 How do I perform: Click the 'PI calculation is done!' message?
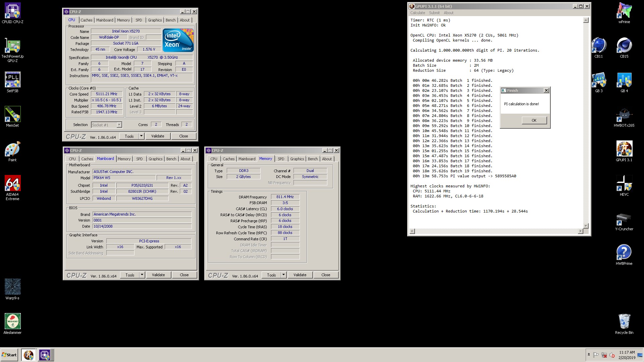click(522, 104)
